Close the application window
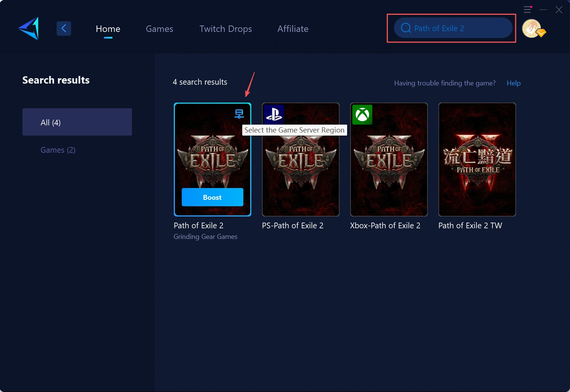This screenshot has height=392, width=570. click(x=559, y=10)
